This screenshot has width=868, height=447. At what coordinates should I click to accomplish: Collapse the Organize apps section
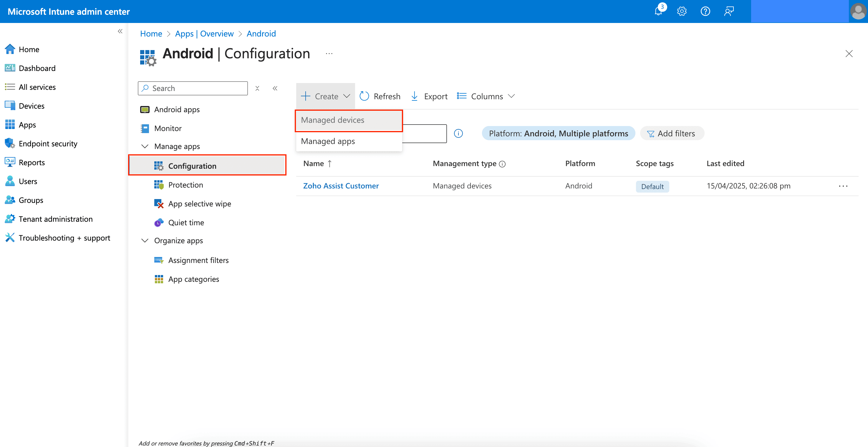[x=145, y=241]
